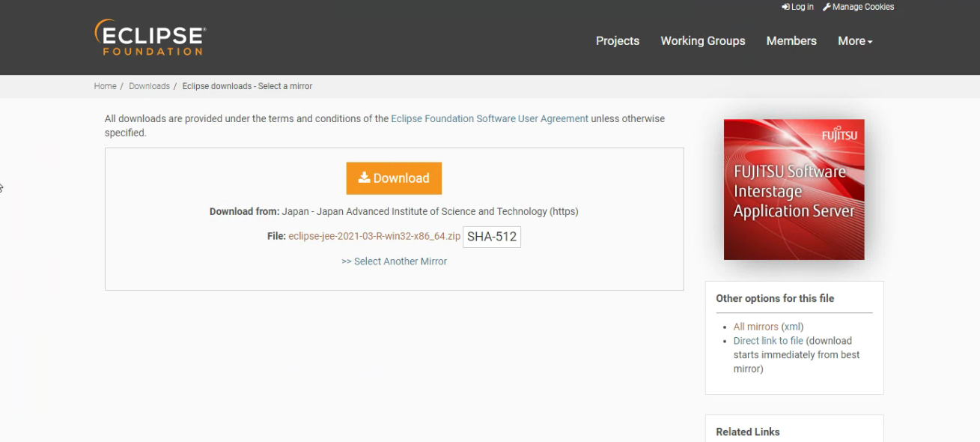Click the Log in link
Screen dimensions: 980x442
click(798, 7)
